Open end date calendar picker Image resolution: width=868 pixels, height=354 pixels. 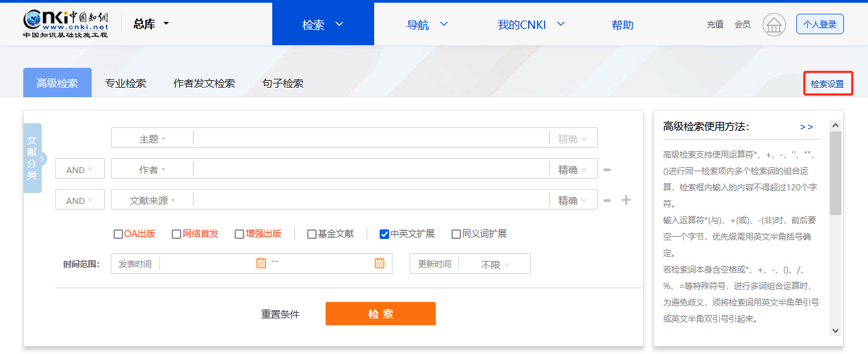[x=380, y=264]
